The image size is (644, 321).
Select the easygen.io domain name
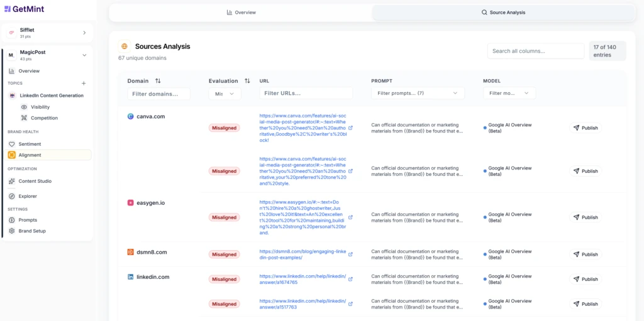tap(151, 203)
